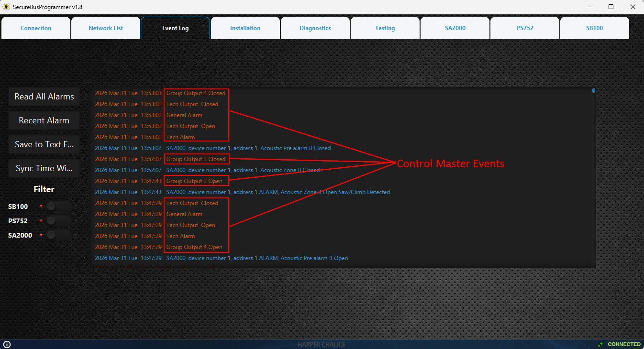Enable the PS752 filter switch
This screenshot has height=349, width=644.
click(x=56, y=221)
